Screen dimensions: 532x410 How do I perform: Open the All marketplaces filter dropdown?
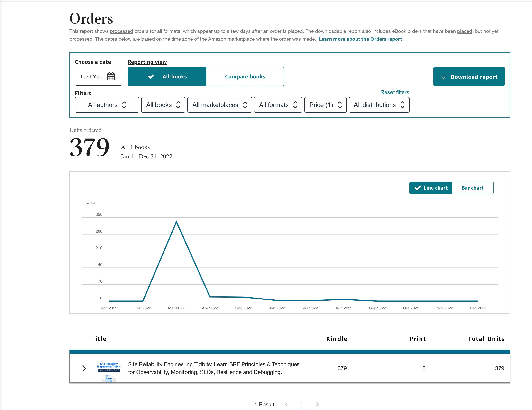(219, 105)
